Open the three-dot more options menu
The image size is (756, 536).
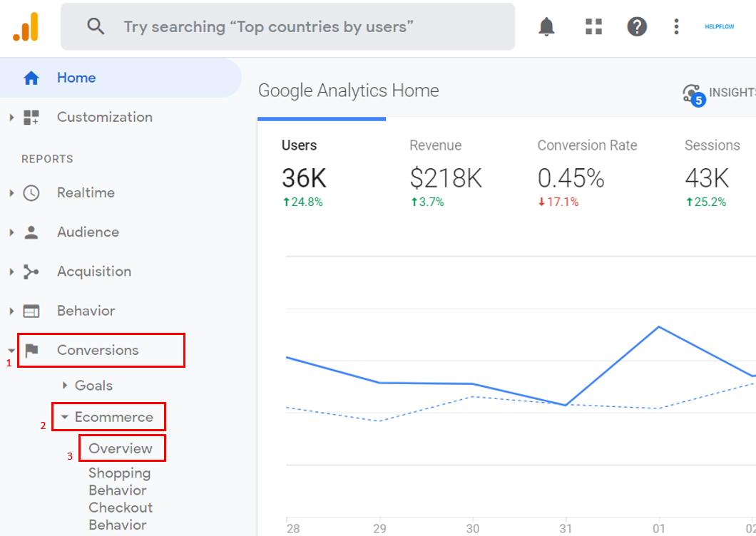tap(676, 26)
